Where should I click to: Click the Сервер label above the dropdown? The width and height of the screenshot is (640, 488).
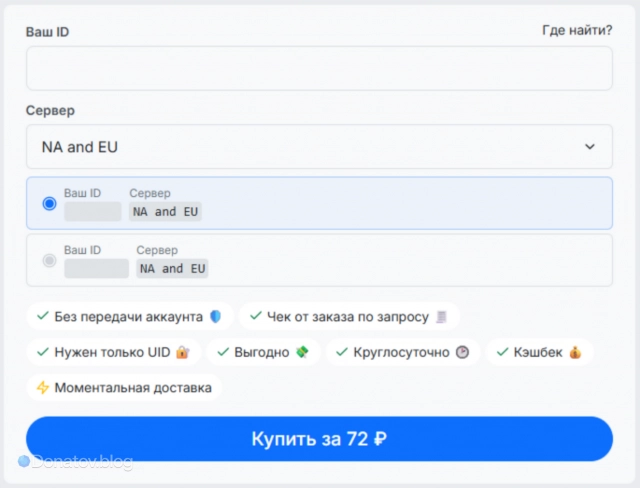coord(50,111)
